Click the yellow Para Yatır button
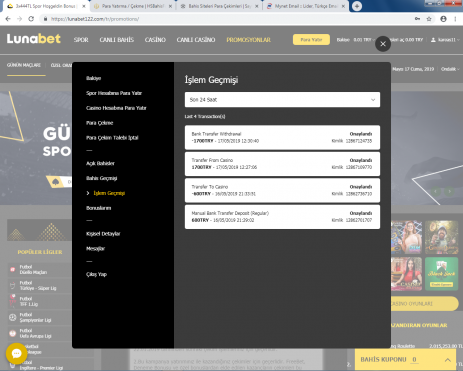 pos(311,40)
